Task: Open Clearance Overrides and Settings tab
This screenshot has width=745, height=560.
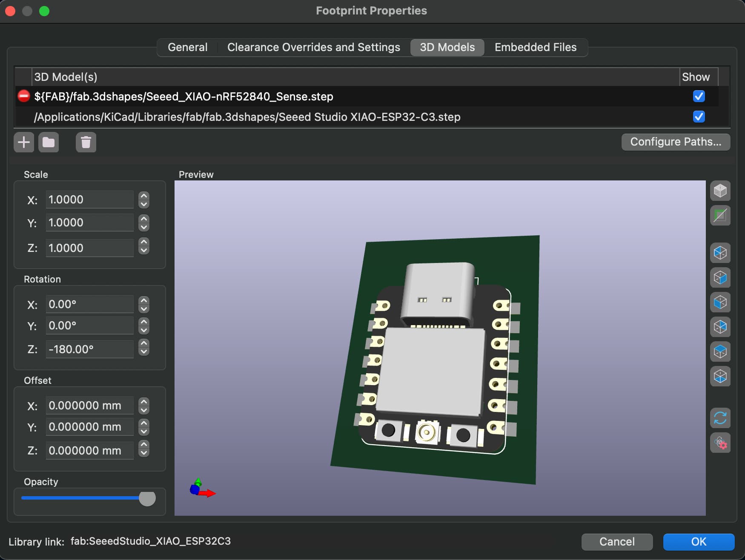Action: [x=313, y=47]
